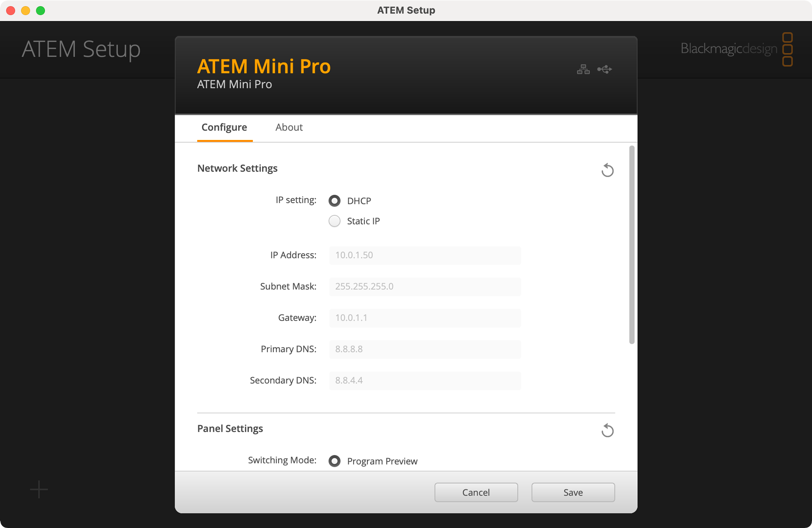Click the Primary DNS field
812x528 pixels.
425,349
